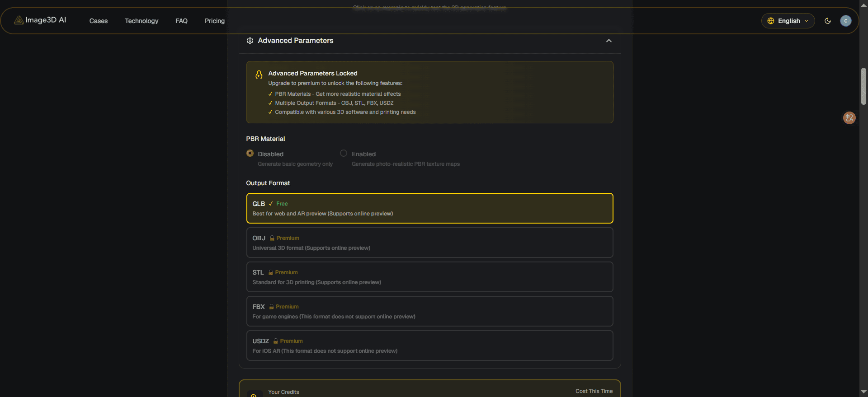
Task: Switch to the Technology page
Action: coord(142,21)
